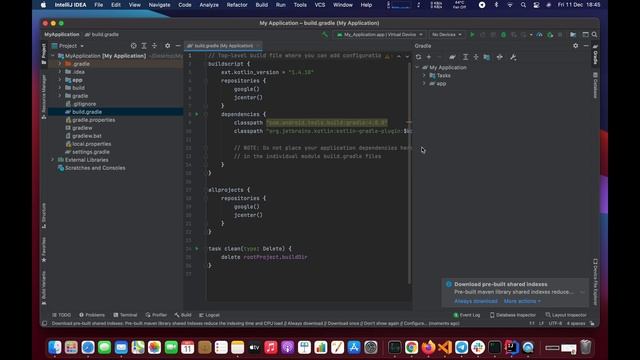Open Database Inspector tool window
Screen dimensions: 640x360
pos(513,315)
